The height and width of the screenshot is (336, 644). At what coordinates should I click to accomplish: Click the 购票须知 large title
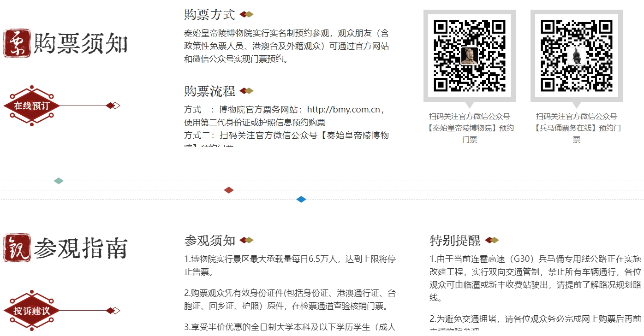pos(81,44)
